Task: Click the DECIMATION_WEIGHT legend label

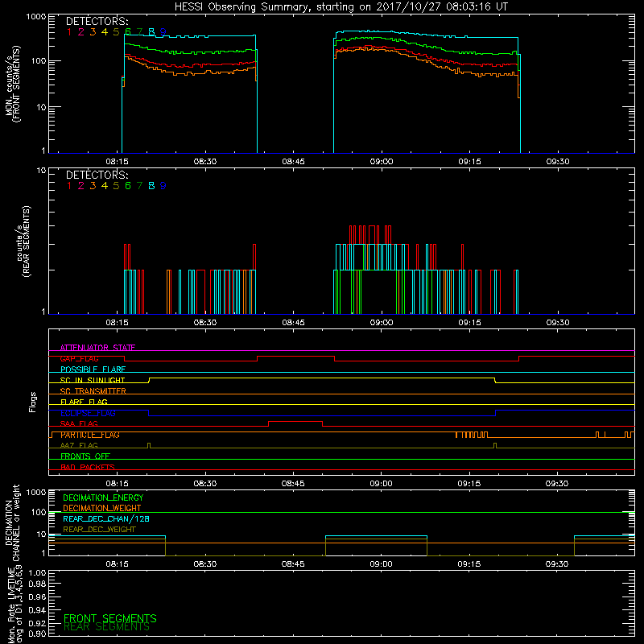Action: (102, 508)
